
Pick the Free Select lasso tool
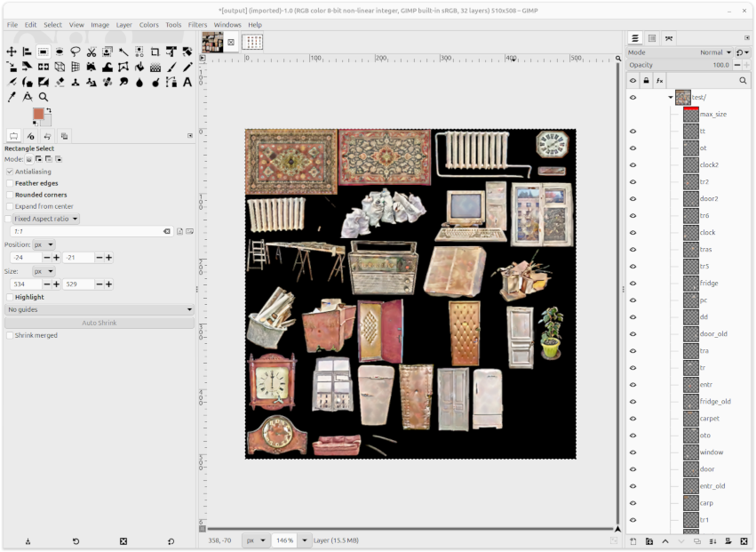point(76,52)
